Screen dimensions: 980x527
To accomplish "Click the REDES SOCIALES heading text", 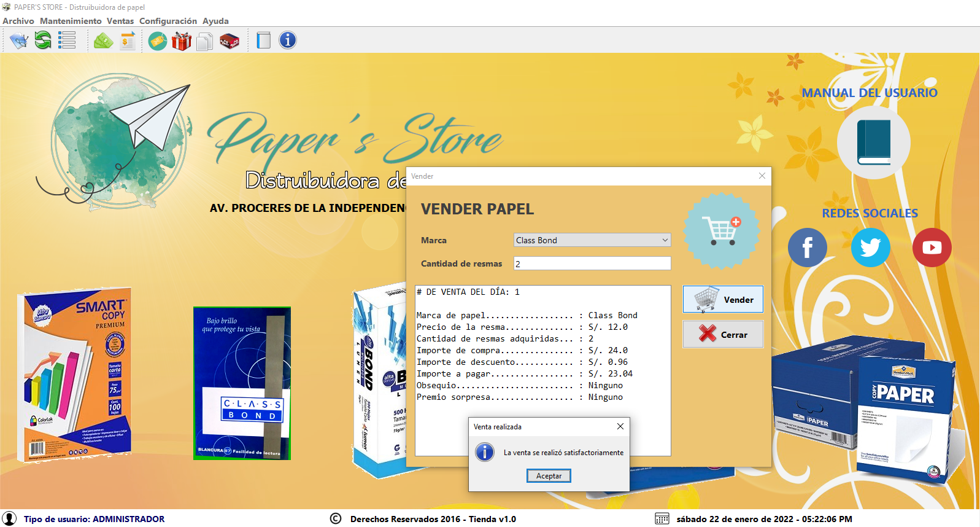I will [870, 213].
